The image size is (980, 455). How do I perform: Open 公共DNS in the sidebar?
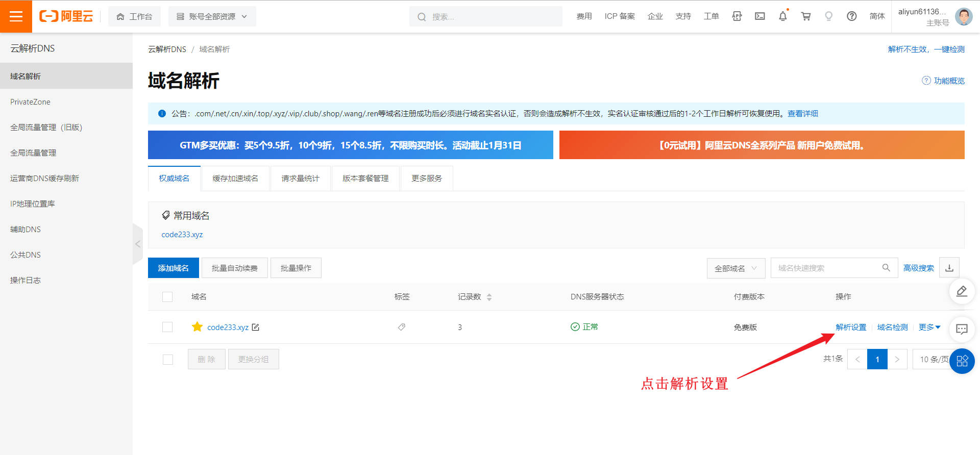pyautogui.click(x=66, y=255)
